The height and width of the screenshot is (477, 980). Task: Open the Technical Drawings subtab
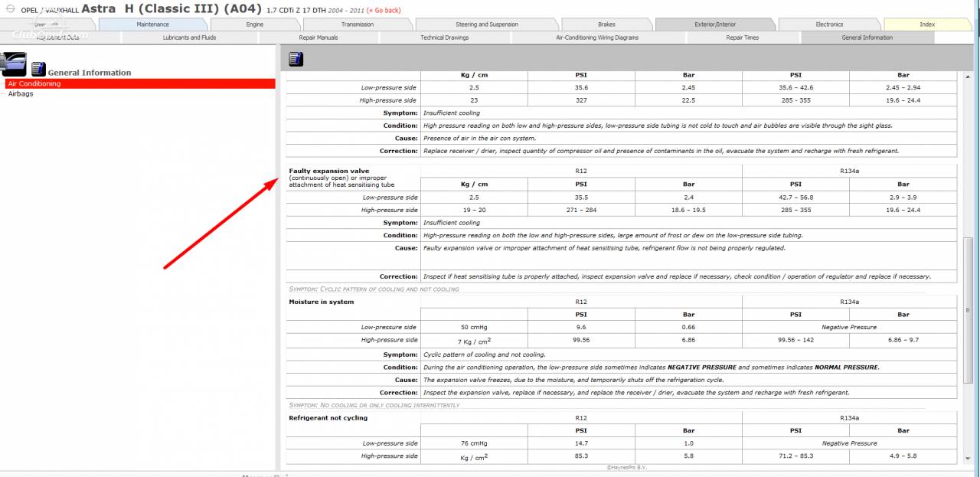[x=445, y=38]
